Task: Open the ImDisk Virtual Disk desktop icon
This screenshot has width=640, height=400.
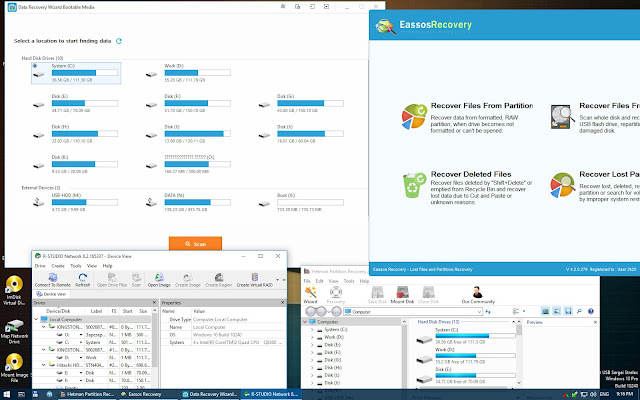Action: tap(14, 290)
